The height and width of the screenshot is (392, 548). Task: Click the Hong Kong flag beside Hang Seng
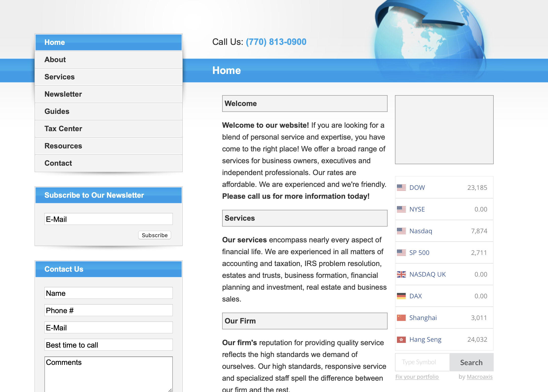click(x=401, y=339)
